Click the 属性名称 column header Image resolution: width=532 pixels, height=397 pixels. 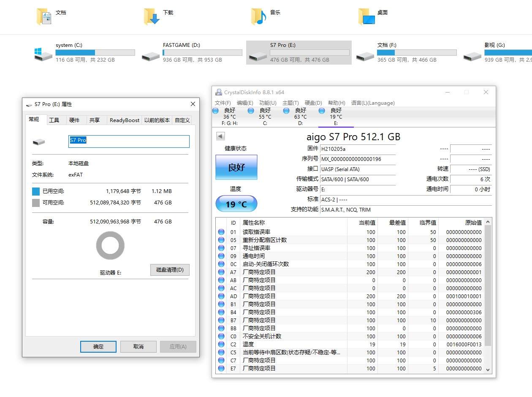(x=293, y=223)
